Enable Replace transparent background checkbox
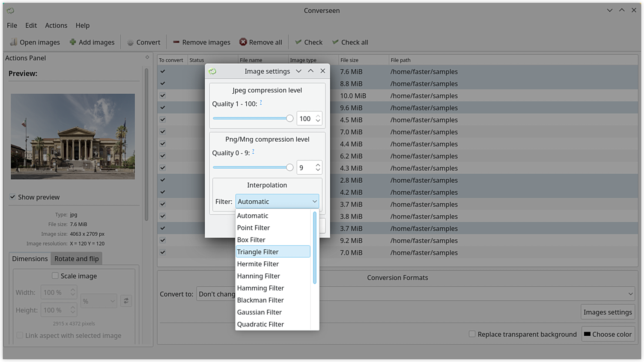This screenshot has width=644, height=362. pos(472,334)
